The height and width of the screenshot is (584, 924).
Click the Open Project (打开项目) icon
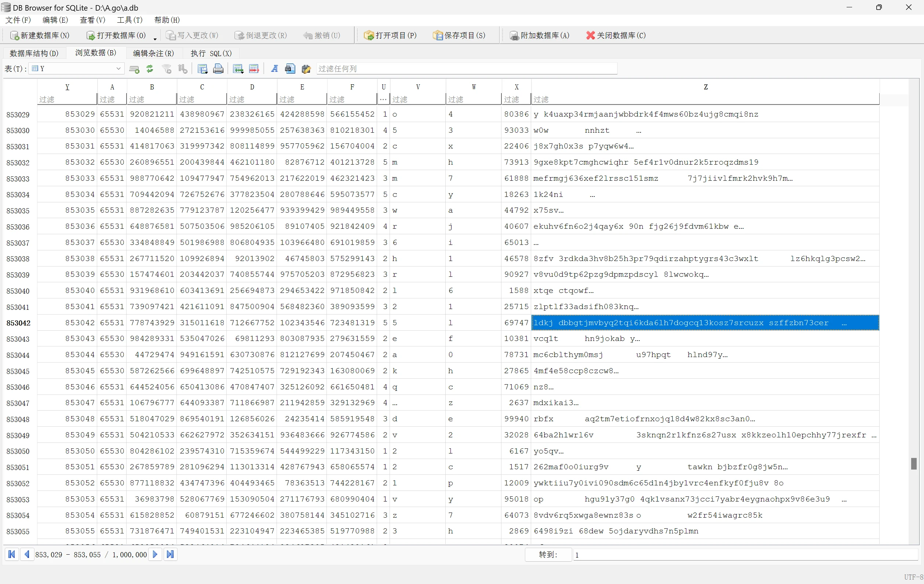[x=369, y=36]
